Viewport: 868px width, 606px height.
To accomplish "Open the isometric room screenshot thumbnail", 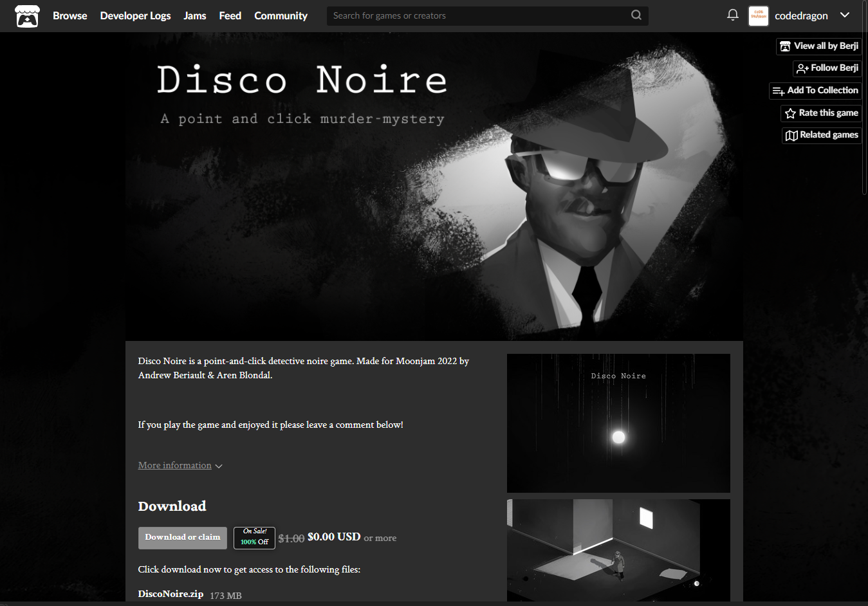I will point(618,551).
